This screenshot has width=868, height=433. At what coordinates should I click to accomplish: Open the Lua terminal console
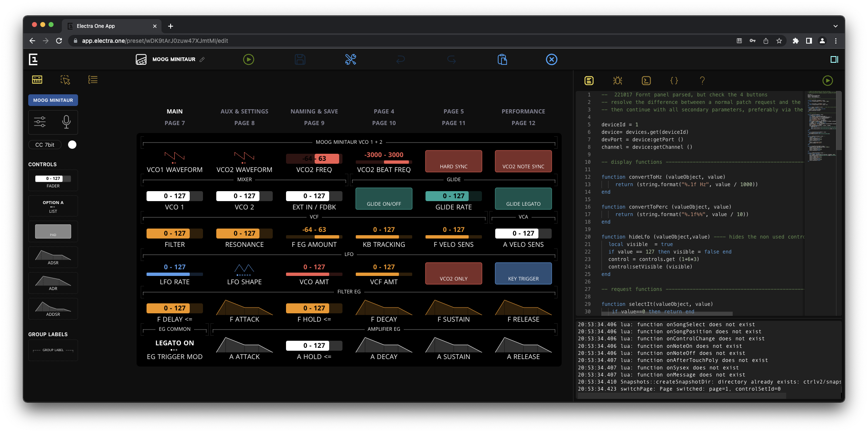click(x=646, y=81)
